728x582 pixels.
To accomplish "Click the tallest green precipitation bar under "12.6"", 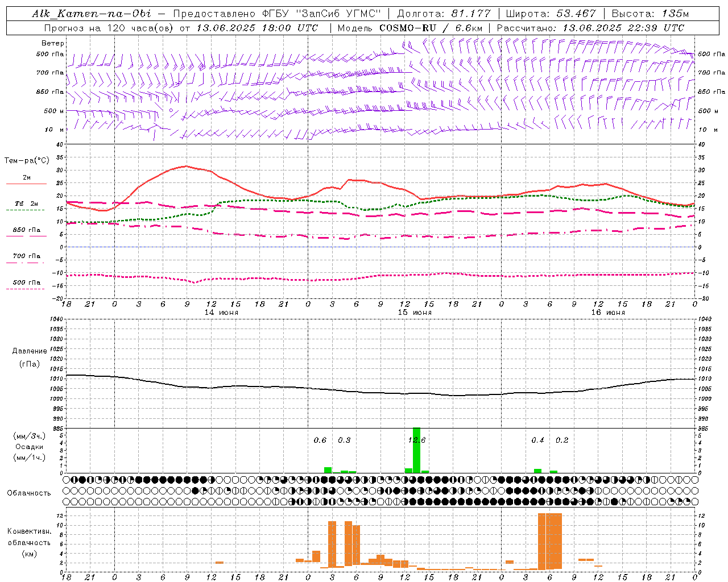I will pyautogui.click(x=417, y=450).
